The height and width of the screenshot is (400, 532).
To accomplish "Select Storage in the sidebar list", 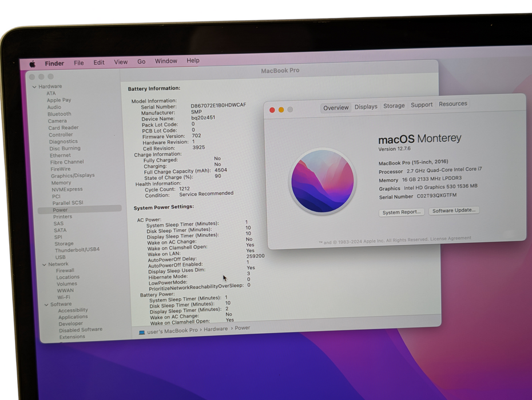I will pyautogui.click(x=64, y=244).
